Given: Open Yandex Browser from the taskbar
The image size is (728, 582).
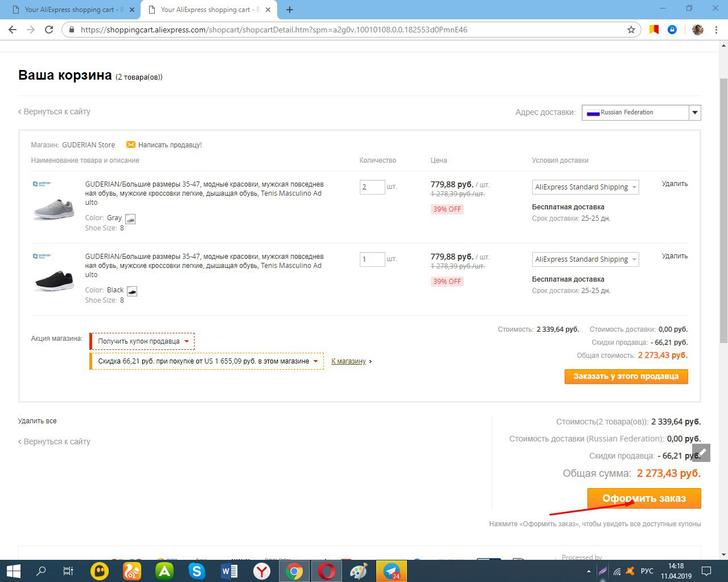Looking at the screenshot, I should (x=262, y=571).
